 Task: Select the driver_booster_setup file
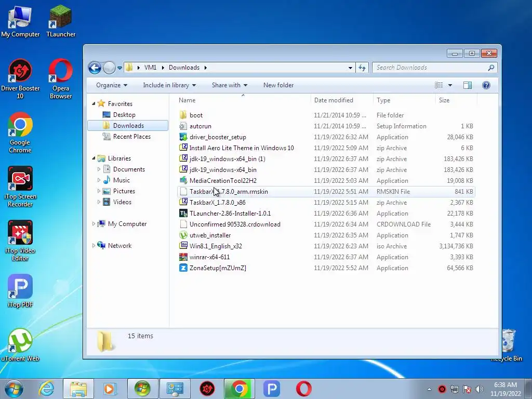click(x=326, y=137)
